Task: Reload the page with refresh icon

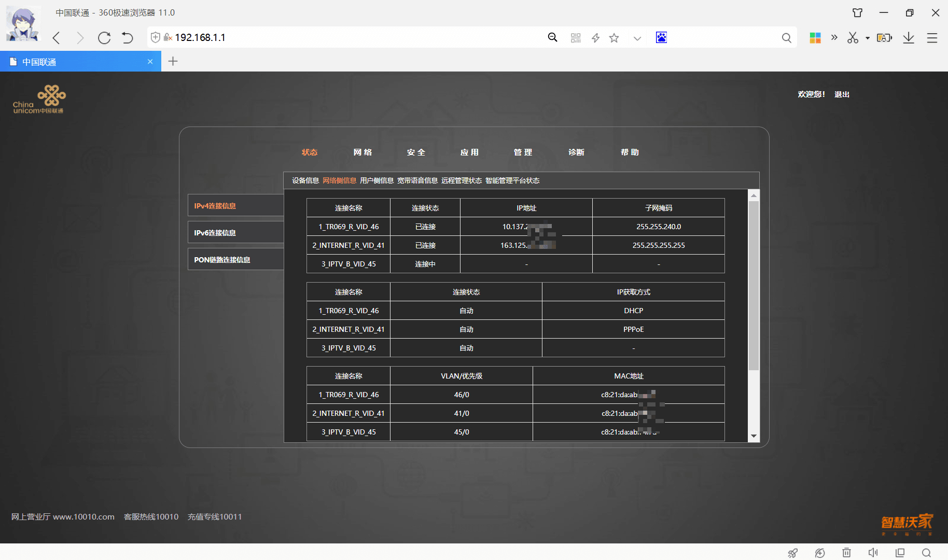Action: (x=104, y=38)
